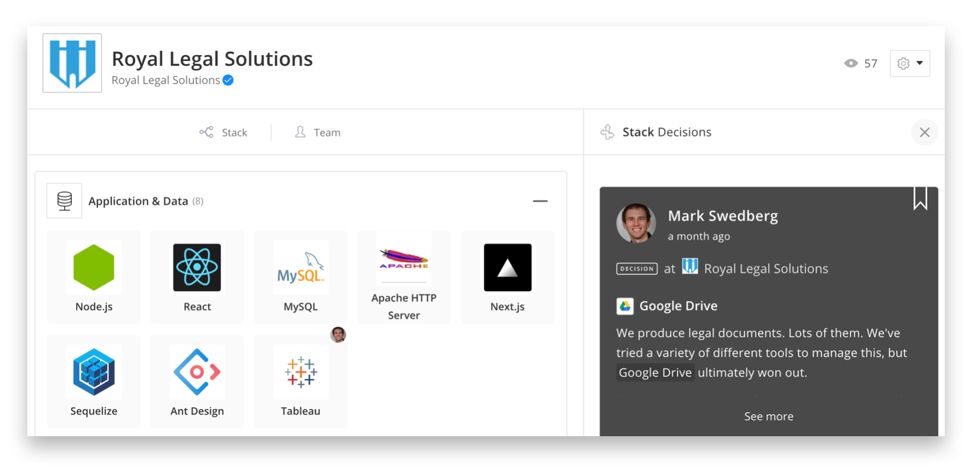The image size is (980, 472).
Task: Open the Sequelize tool card
Action: pyautogui.click(x=94, y=381)
